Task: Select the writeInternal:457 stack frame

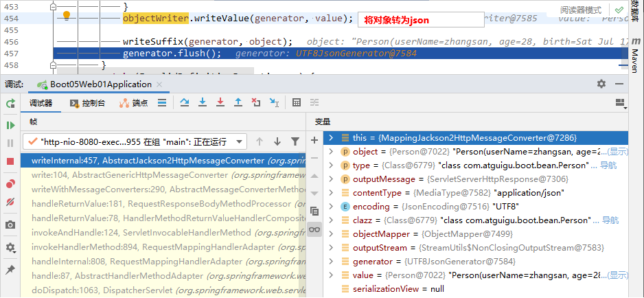Action: (163, 161)
